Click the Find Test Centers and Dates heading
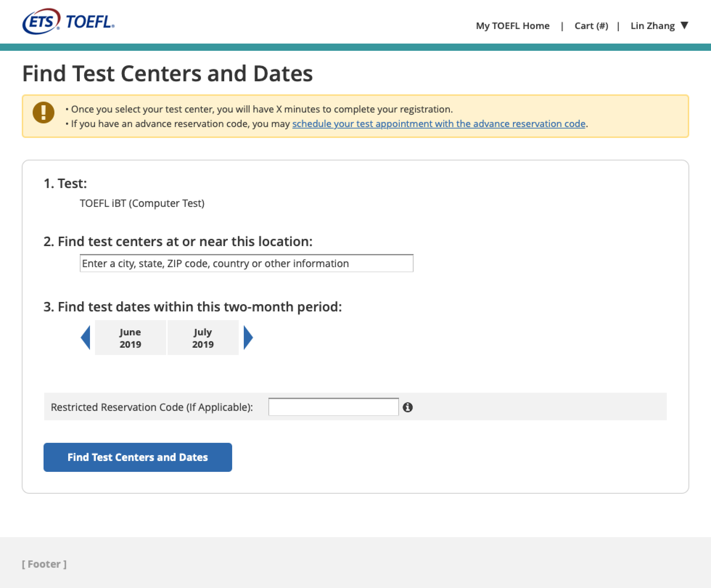 point(167,74)
